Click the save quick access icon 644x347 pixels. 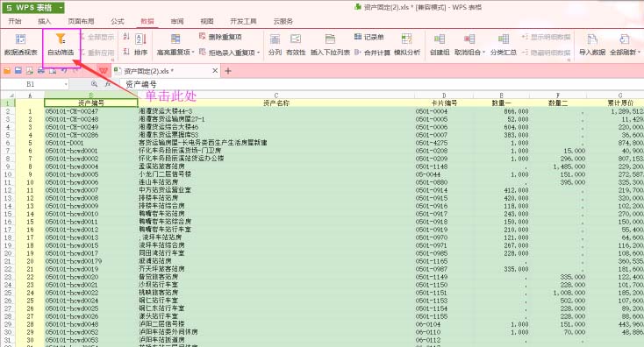[x=18, y=71]
